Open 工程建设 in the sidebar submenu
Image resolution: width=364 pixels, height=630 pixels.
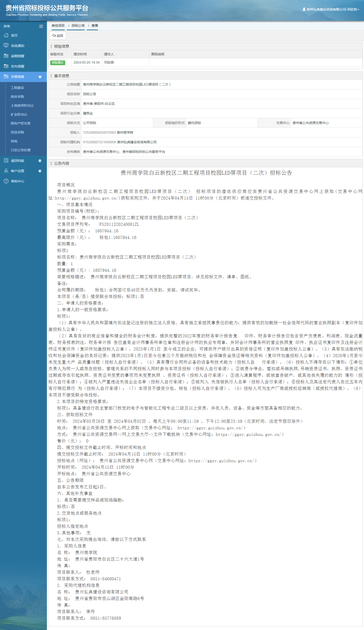coord(17,88)
